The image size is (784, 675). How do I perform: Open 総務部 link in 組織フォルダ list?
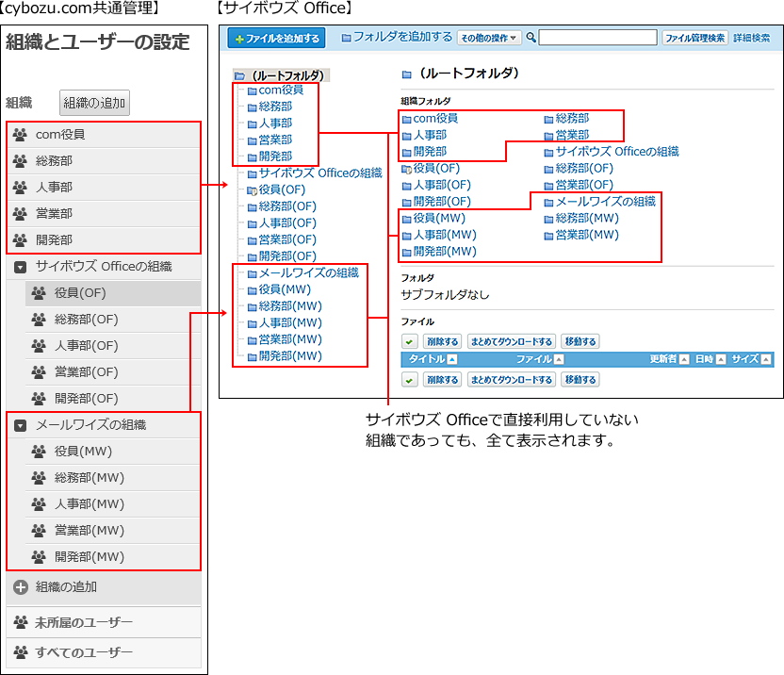click(x=572, y=119)
